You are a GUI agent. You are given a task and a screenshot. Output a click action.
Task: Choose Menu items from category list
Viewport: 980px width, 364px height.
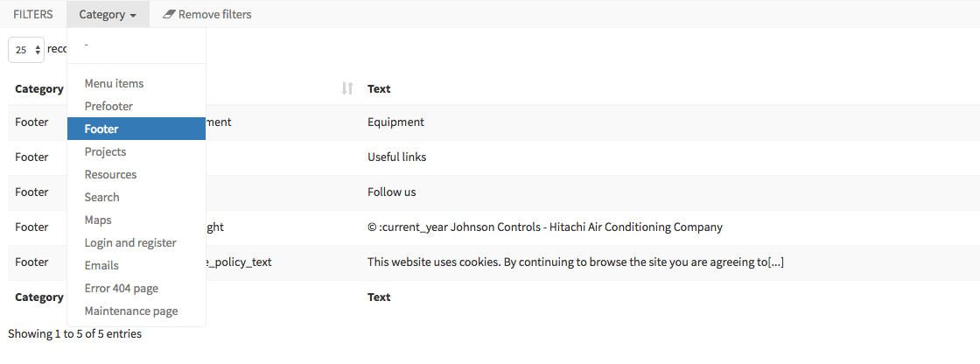[114, 83]
